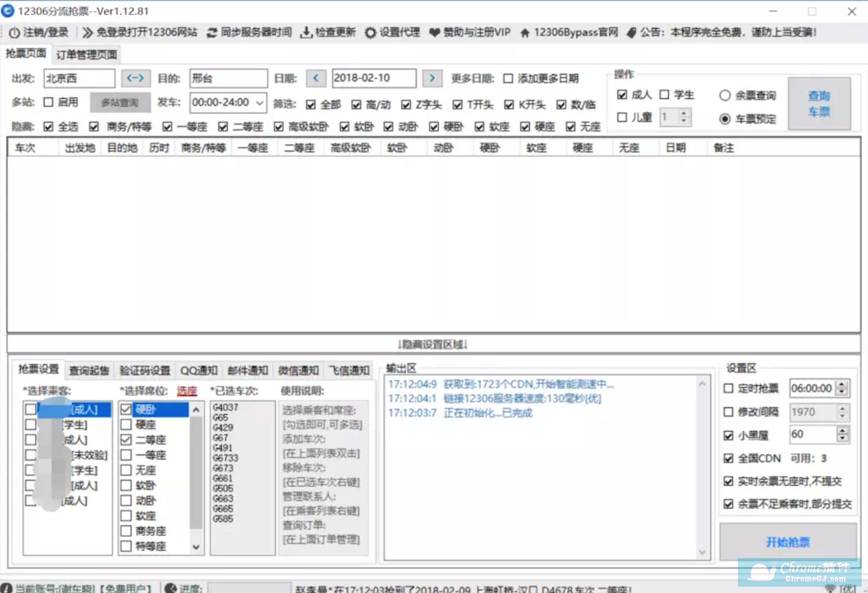Click the 公告 tag icon

click(631, 33)
